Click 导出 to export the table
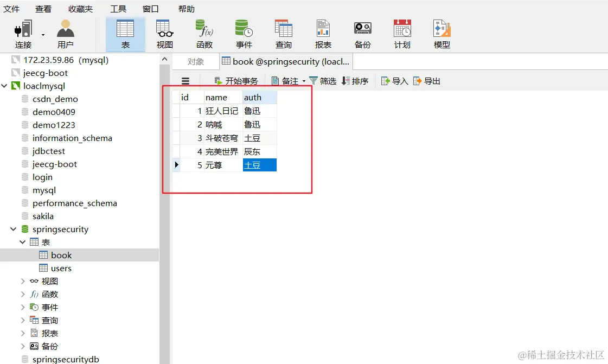This screenshot has width=608, height=364. click(427, 80)
